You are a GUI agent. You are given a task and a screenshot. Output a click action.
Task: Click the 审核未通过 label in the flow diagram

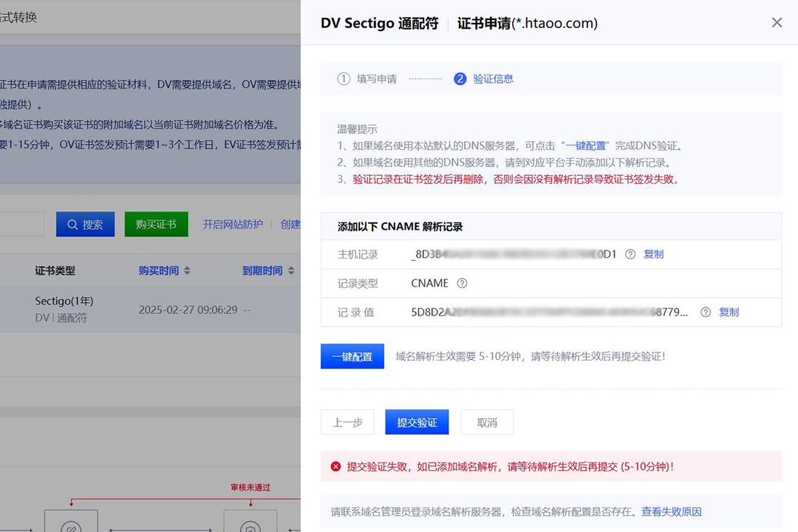(250, 487)
